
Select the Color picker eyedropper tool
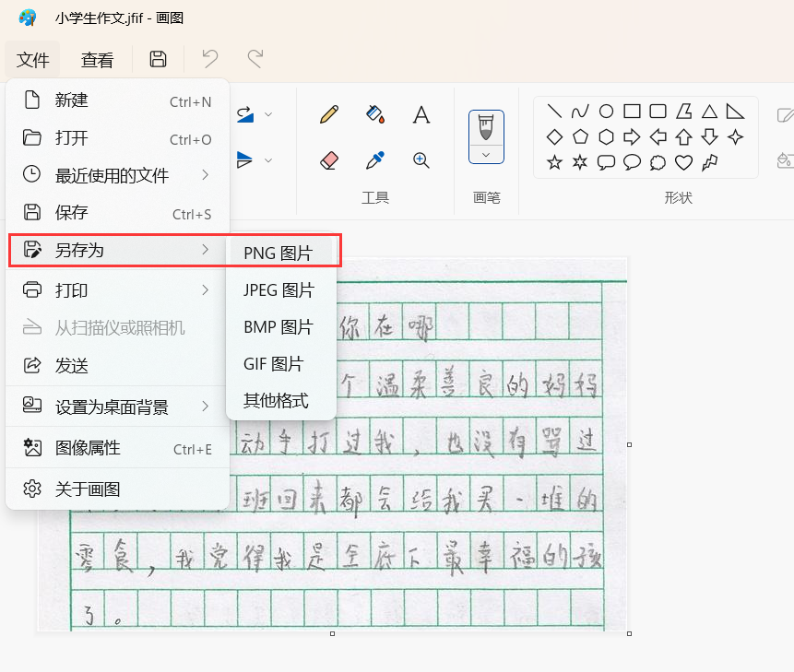[375, 160]
